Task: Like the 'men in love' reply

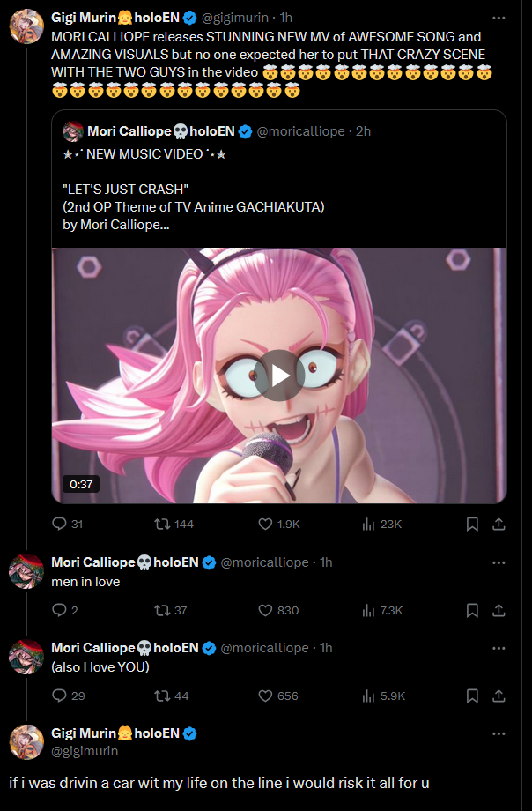Action: tap(266, 610)
